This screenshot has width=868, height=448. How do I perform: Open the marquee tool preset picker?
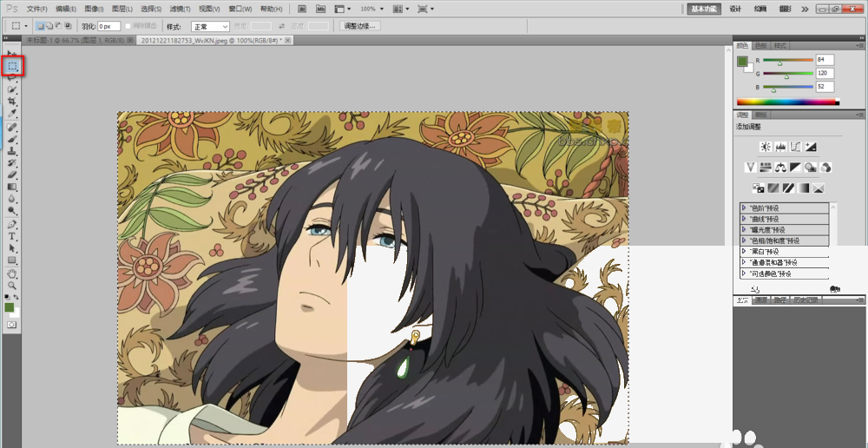pos(20,26)
